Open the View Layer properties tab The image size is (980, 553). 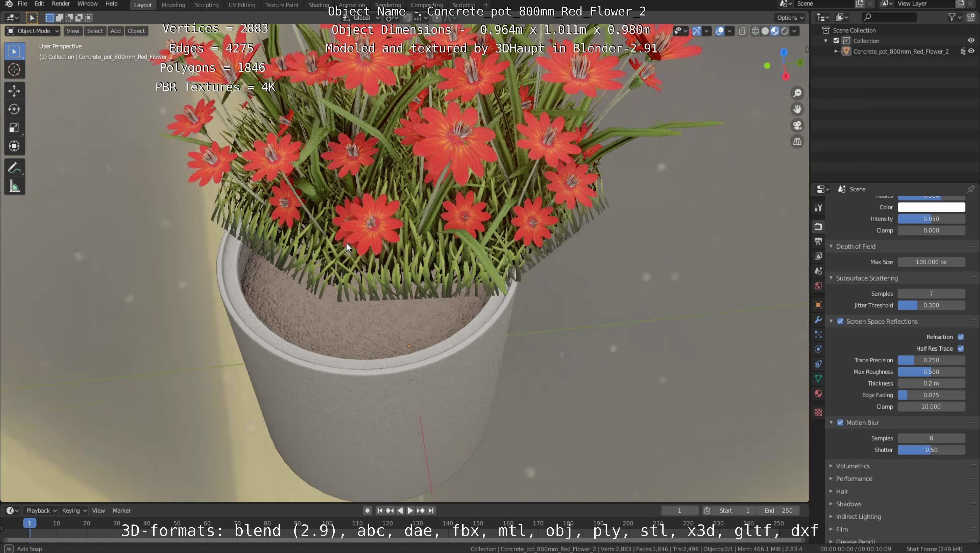818,256
